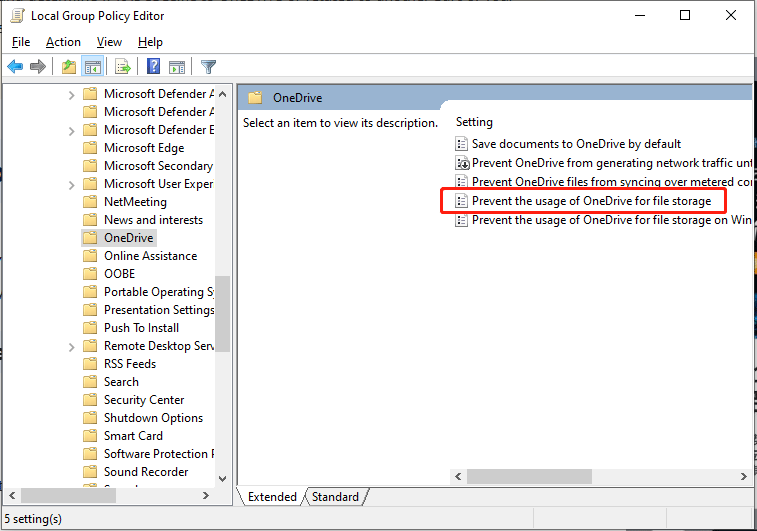Screen dimensions: 757x531
Task: Click the settings list horizontal scrollbar thumb
Action: (x=529, y=476)
